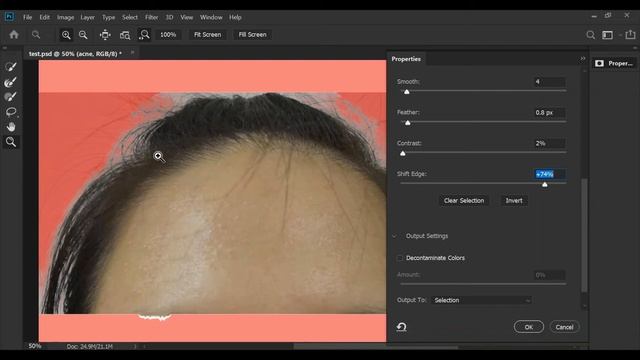
Task: Click the Share icon
Action: pos(631,35)
